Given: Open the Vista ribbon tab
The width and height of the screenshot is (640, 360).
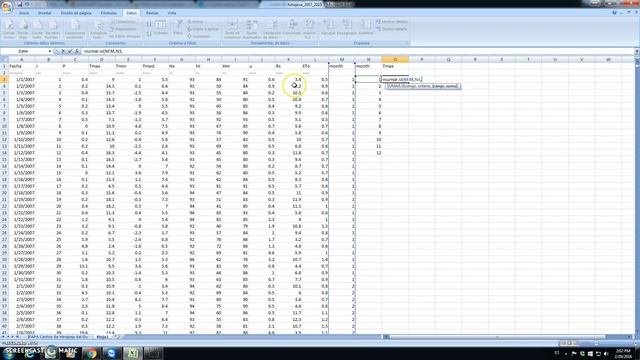Looking at the screenshot, I should click(x=172, y=13).
